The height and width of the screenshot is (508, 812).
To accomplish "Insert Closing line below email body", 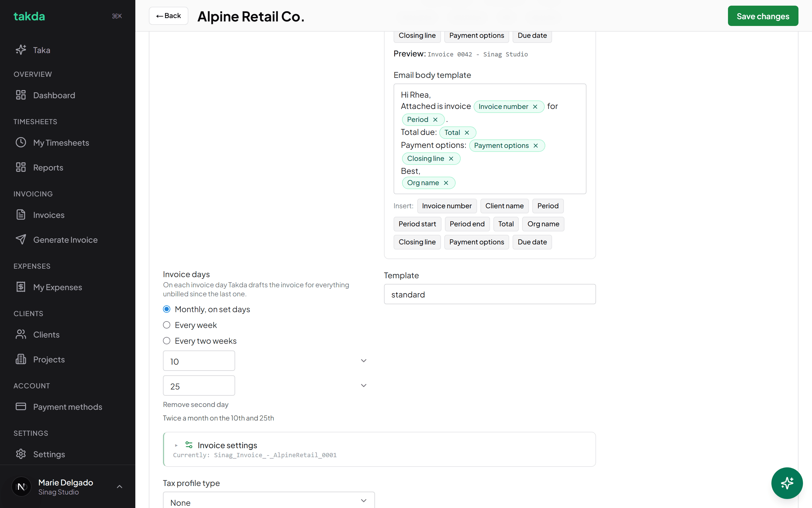I will pos(417,242).
